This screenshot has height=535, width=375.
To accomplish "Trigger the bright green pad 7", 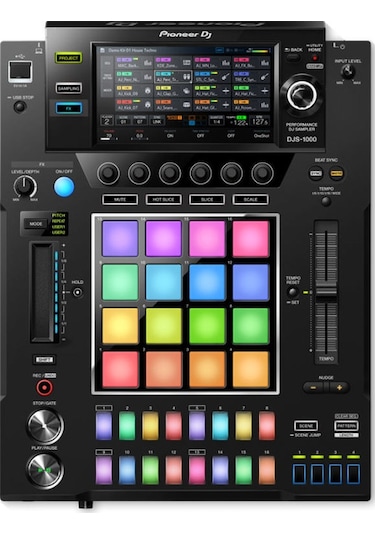I will coord(207,326).
